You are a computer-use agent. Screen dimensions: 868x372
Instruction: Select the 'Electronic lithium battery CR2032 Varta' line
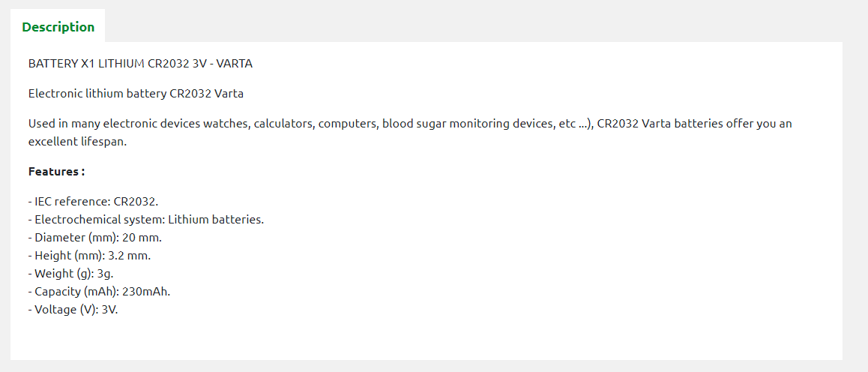(136, 94)
